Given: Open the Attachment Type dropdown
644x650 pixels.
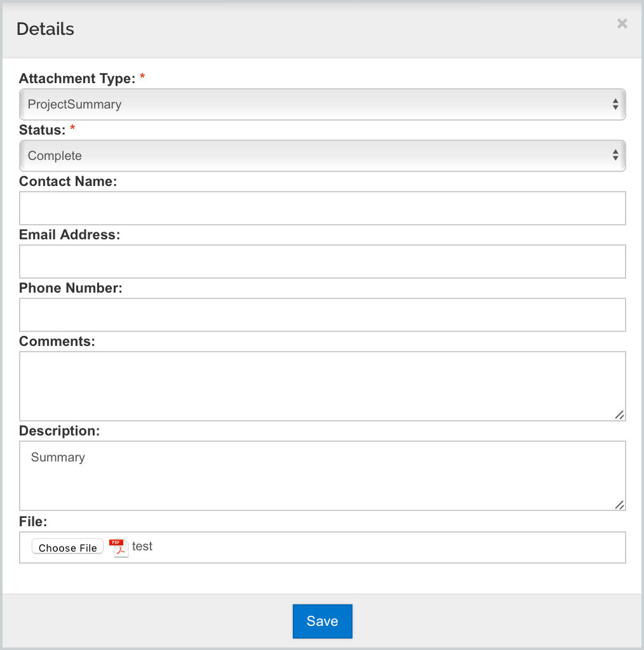Looking at the screenshot, I should pos(322,105).
